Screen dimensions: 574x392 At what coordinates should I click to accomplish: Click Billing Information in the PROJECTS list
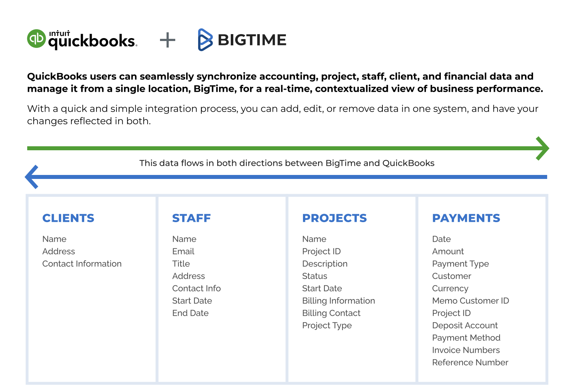tap(339, 301)
